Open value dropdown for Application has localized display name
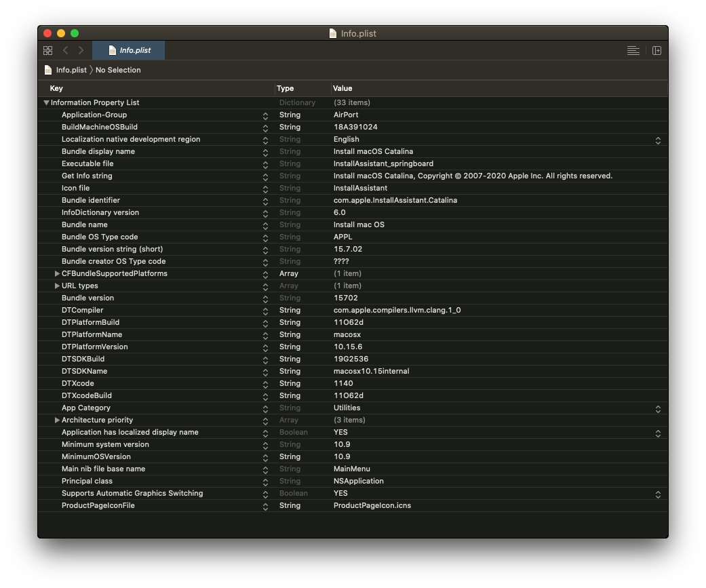This screenshot has height=588, width=706. tap(658, 433)
